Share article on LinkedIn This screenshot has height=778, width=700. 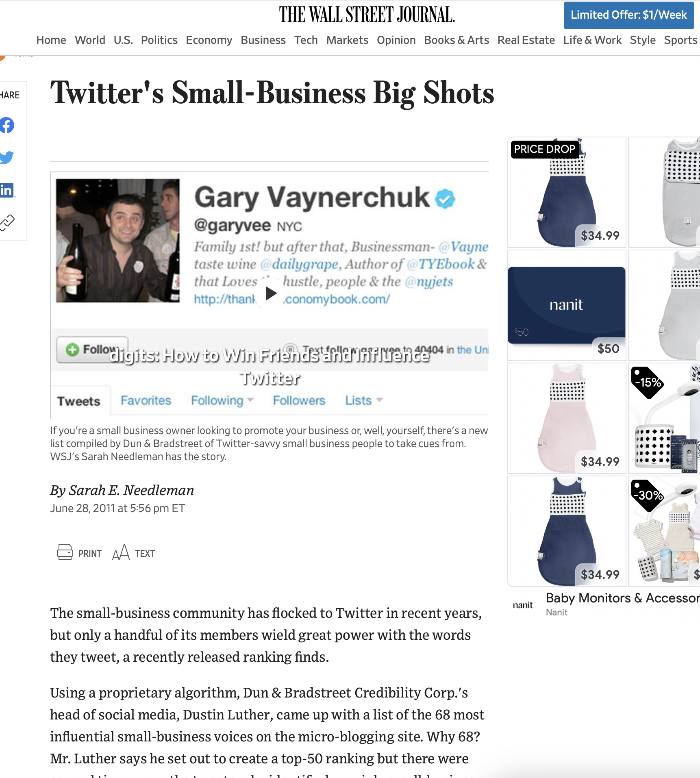pos(7,190)
